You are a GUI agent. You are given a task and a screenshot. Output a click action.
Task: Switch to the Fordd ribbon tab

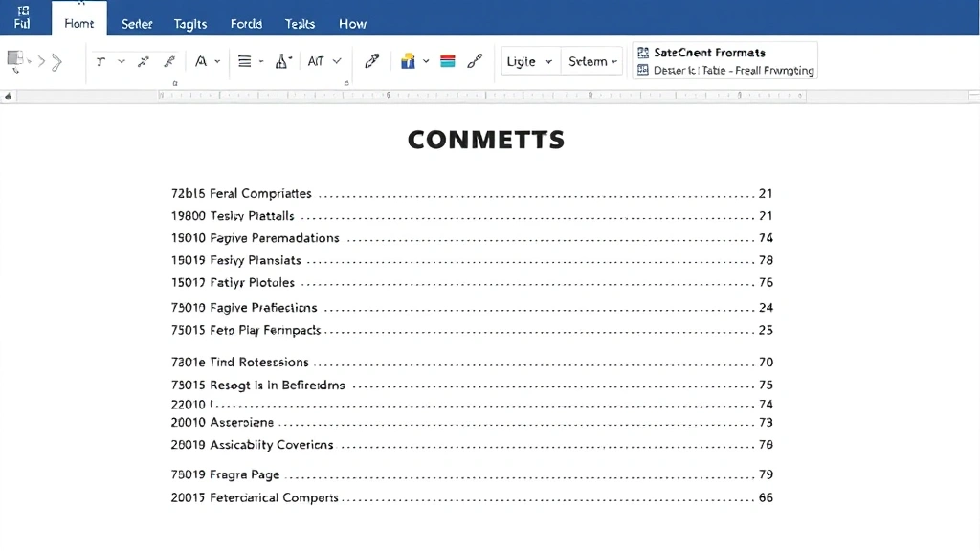click(x=246, y=23)
